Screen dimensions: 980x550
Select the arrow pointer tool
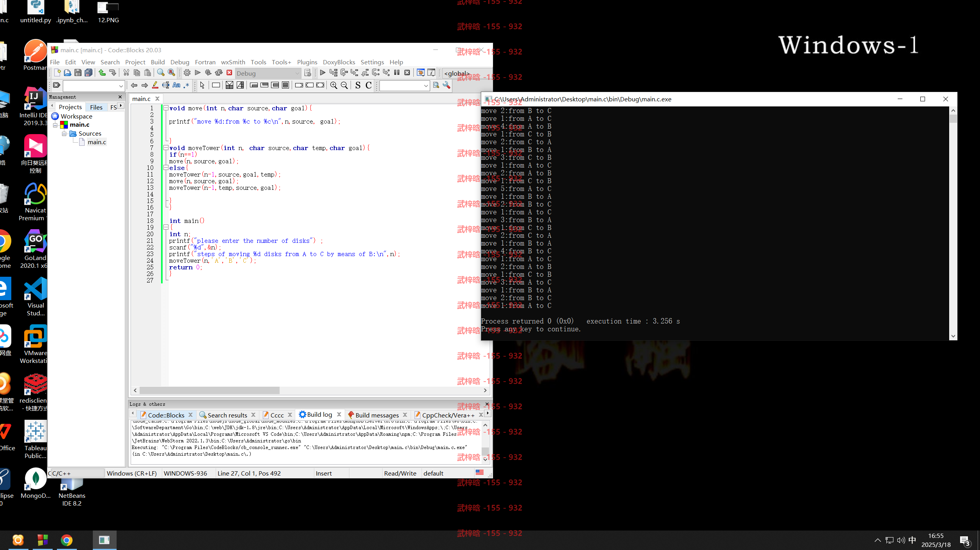tap(202, 85)
